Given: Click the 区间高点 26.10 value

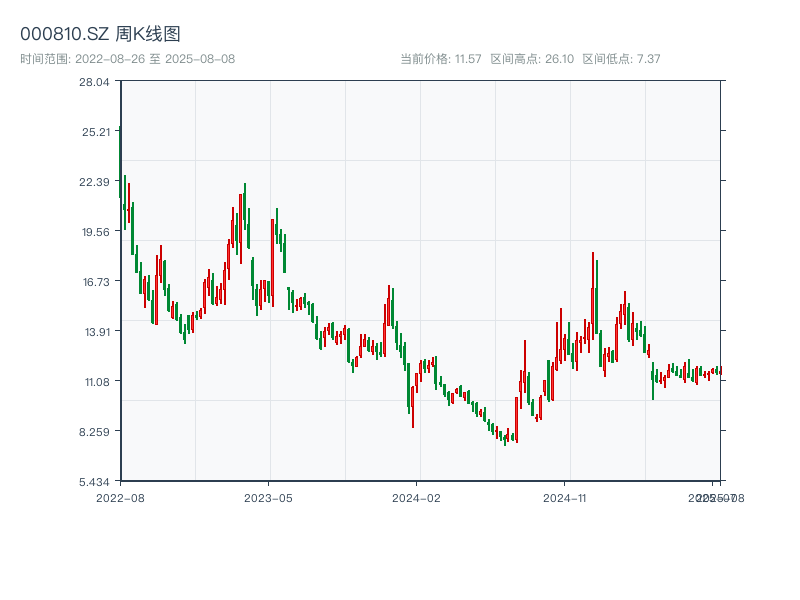Looking at the screenshot, I should click(x=530, y=57).
